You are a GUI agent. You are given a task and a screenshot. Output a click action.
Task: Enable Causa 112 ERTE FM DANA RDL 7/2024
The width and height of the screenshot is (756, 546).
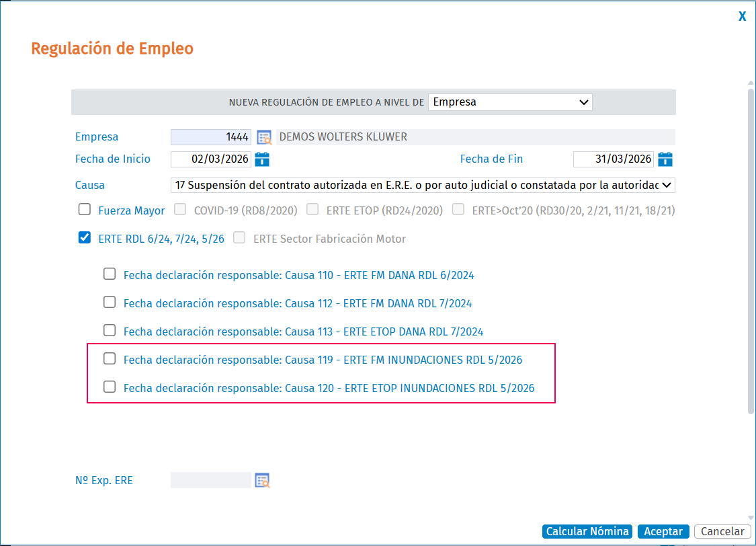pos(110,302)
